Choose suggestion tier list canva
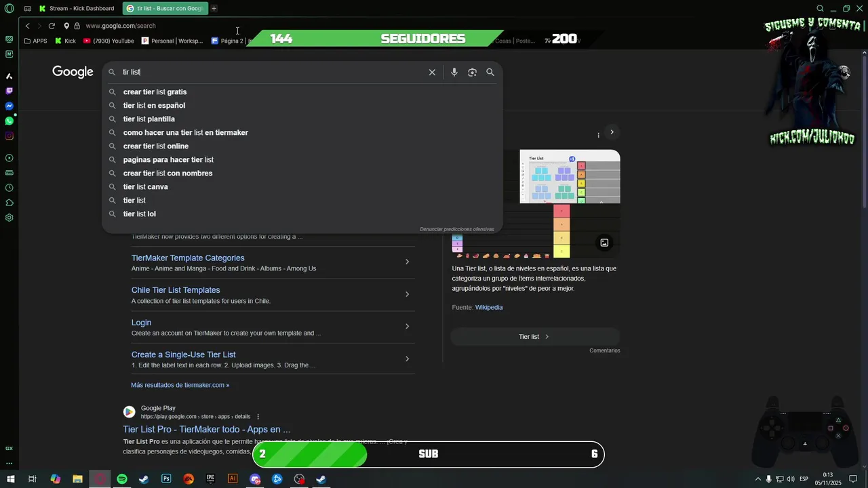This screenshot has height=488, width=868. pos(145,187)
